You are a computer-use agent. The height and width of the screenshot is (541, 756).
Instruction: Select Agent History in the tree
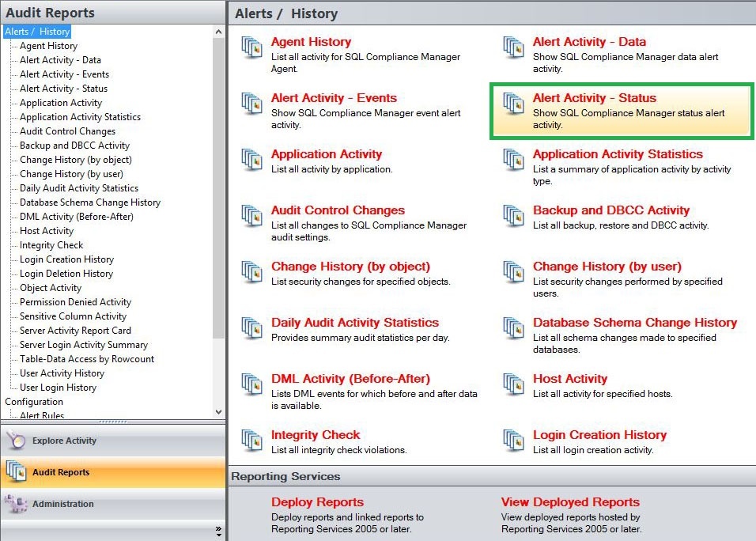pos(48,46)
